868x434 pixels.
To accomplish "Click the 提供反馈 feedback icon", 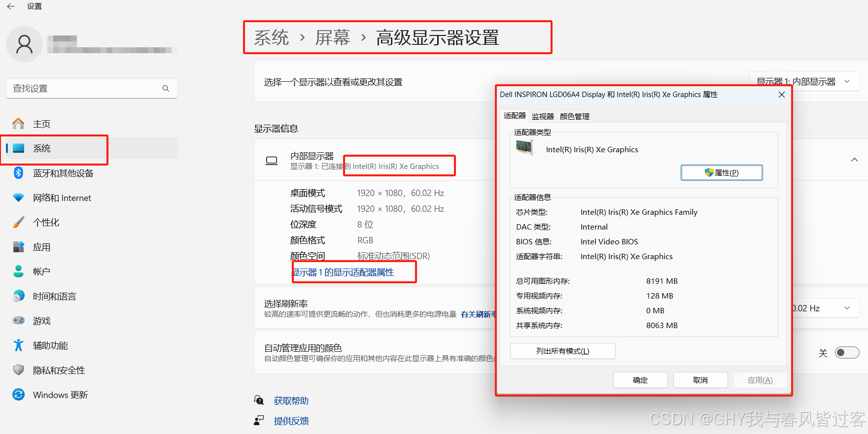I will coord(259,420).
